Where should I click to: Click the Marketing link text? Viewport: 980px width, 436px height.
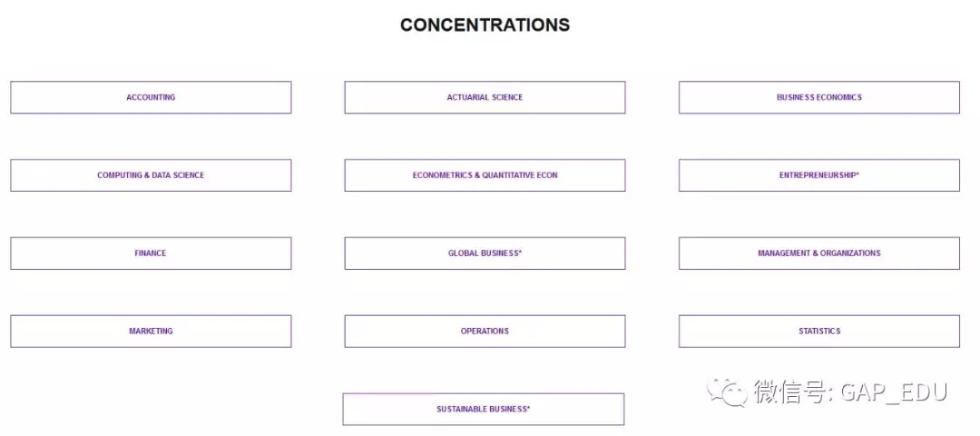[151, 331]
